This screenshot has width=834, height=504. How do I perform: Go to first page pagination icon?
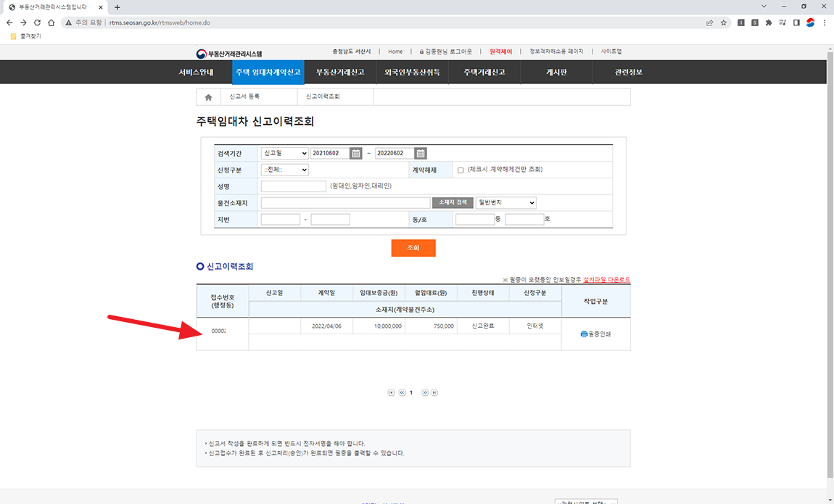coord(391,393)
